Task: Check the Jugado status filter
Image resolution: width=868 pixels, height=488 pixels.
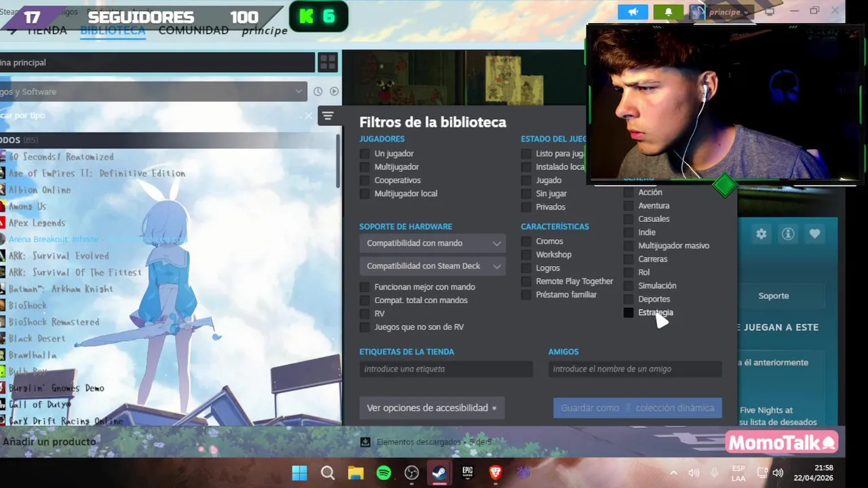Action: click(526, 180)
